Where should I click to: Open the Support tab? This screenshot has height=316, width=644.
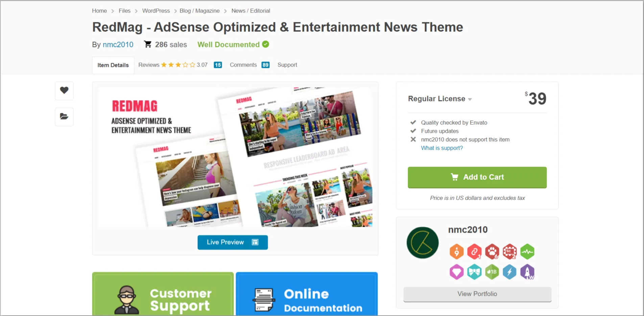click(287, 65)
